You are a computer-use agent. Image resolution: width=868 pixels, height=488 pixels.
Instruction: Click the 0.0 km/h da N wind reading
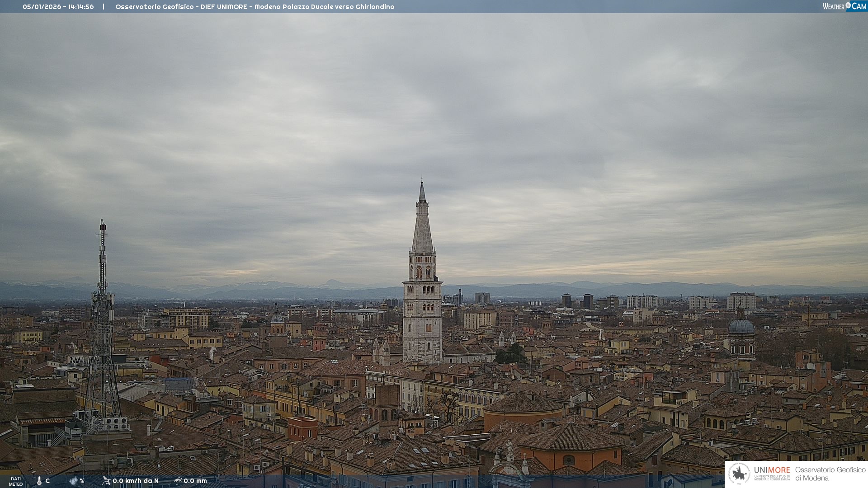(135, 481)
